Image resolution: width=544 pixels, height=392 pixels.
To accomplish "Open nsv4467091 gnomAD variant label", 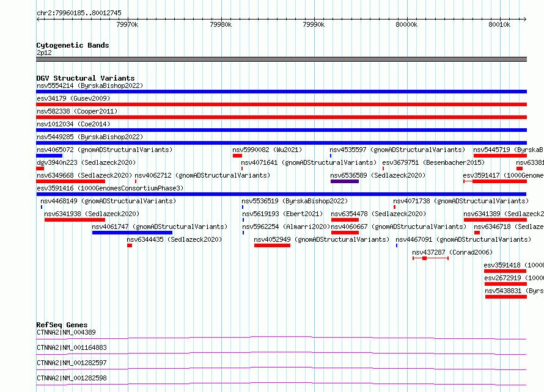I will pos(463,239).
